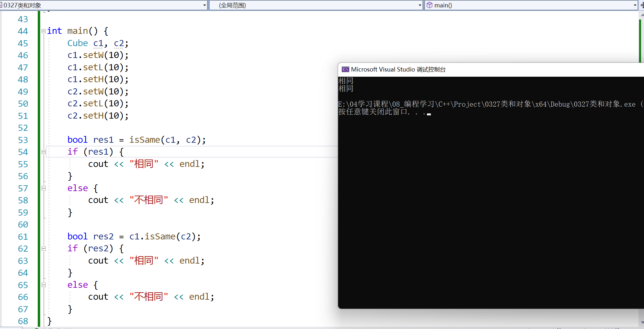
Task: Click the debug console title bar
Action: click(483, 70)
